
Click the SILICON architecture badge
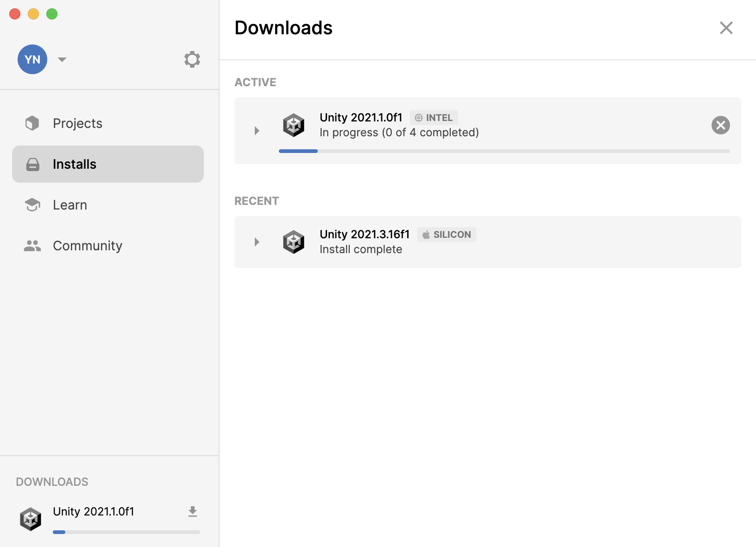point(447,235)
